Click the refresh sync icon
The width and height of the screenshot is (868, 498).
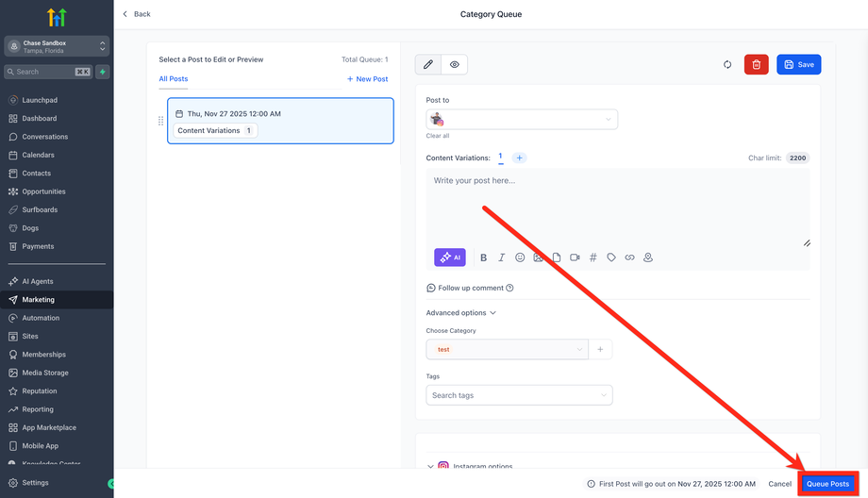tap(727, 64)
